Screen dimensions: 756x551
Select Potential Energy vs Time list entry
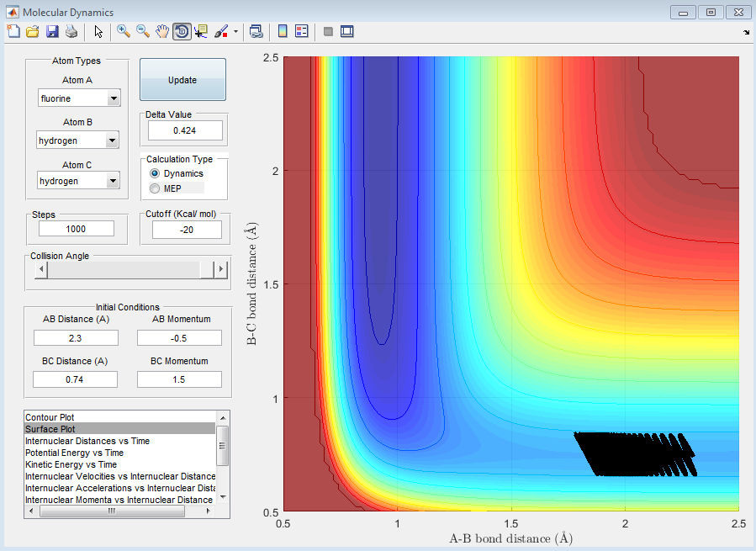tap(74, 453)
